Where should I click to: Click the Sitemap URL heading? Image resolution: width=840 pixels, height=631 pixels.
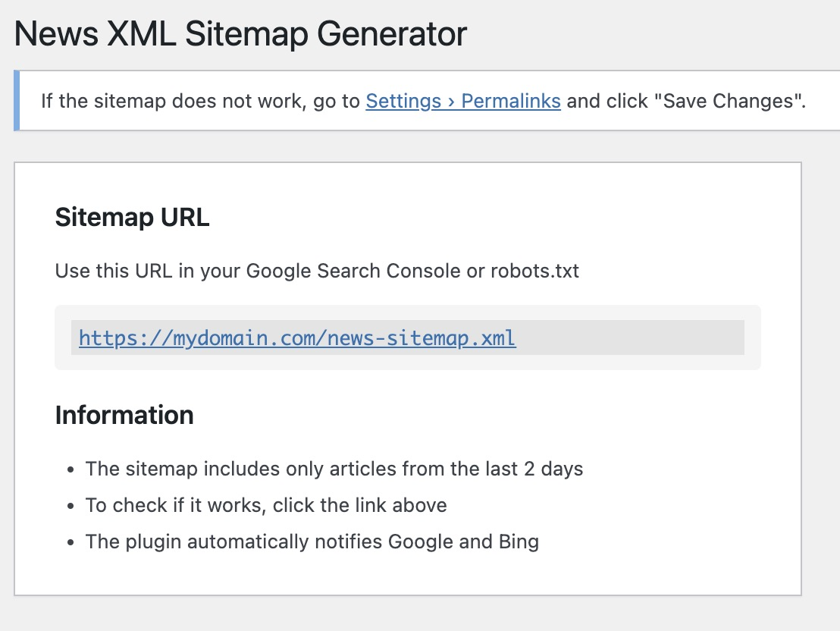132,218
